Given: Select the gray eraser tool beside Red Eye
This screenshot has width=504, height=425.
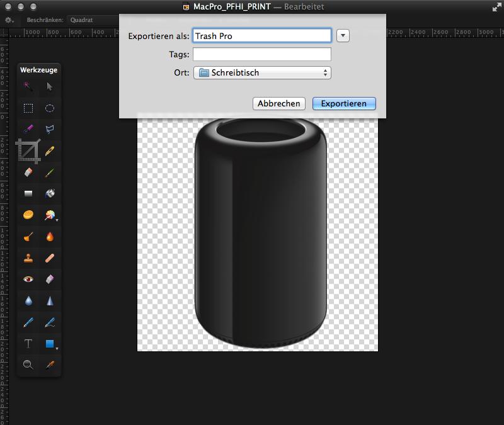Looking at the screenshot, I should click(50, 279).
